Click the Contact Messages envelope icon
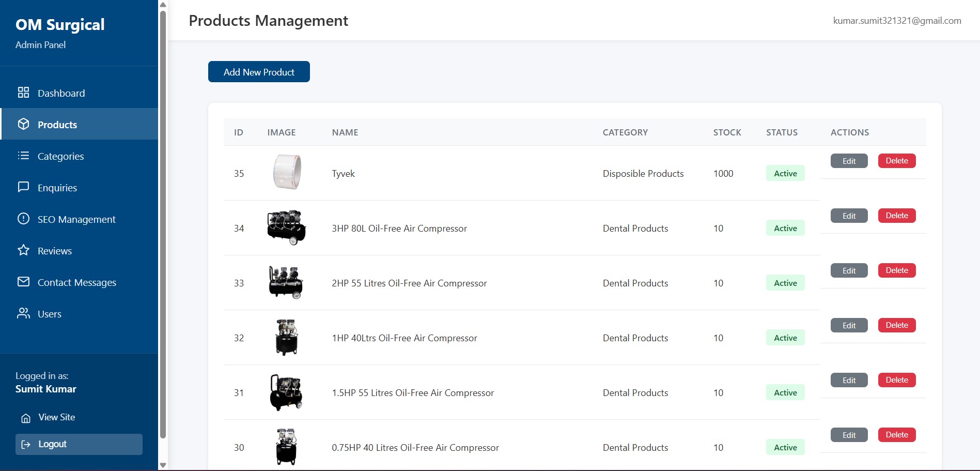Image resolution: width=980 pixels, height=471 pixels. coord(23,282)
